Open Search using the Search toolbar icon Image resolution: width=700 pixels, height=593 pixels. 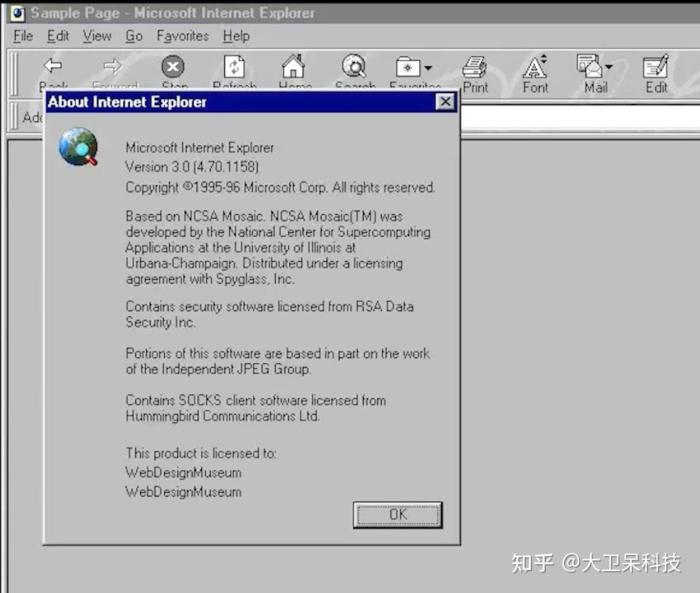(x=355, y=66)
